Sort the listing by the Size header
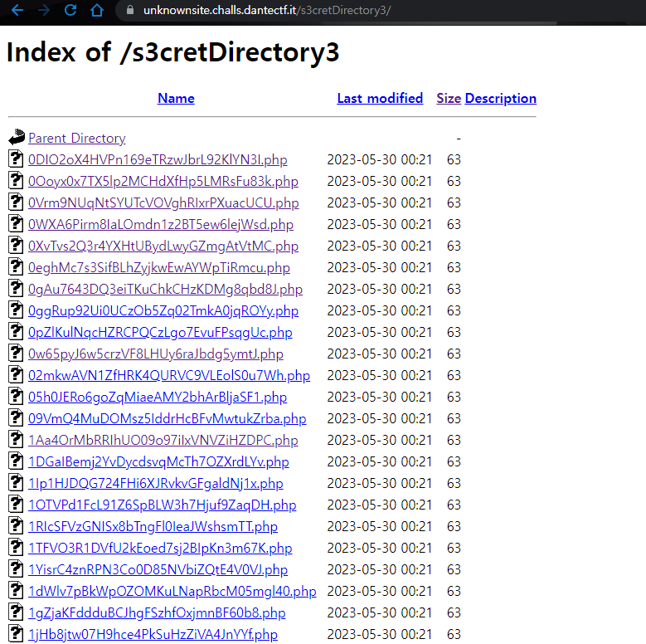This screenshot has height=644, width=646. pos(449,98)
